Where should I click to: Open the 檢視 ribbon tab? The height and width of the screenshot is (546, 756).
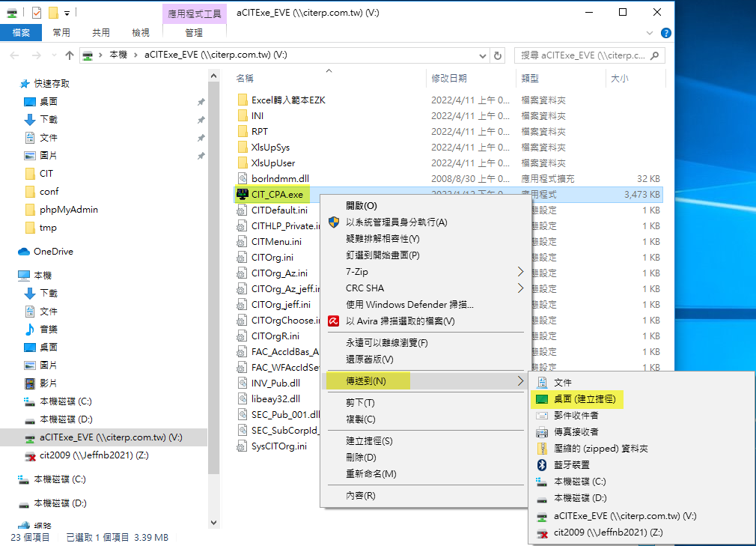[140, 33]
